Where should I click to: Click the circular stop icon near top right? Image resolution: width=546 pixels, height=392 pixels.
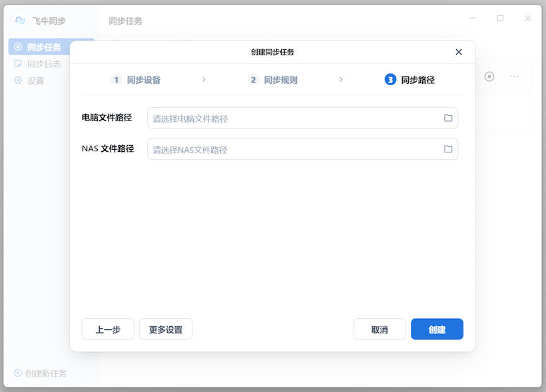pos(489,76)
